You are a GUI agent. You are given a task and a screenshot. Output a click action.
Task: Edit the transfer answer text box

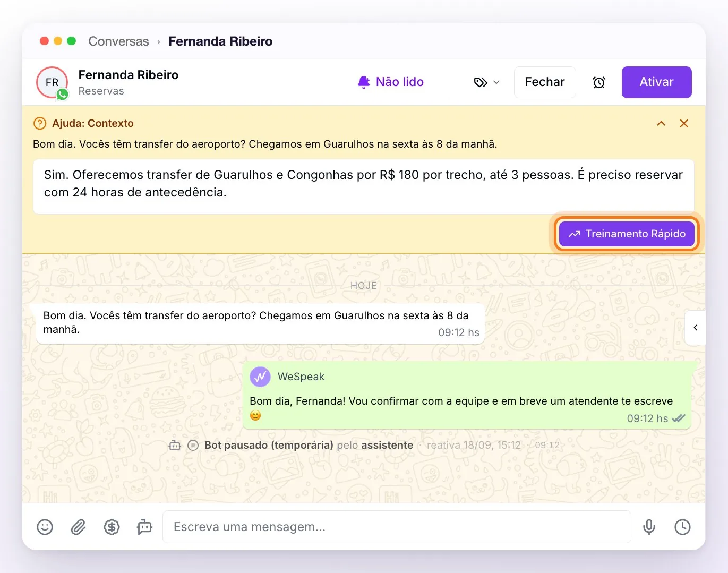[x=363, y=187]
